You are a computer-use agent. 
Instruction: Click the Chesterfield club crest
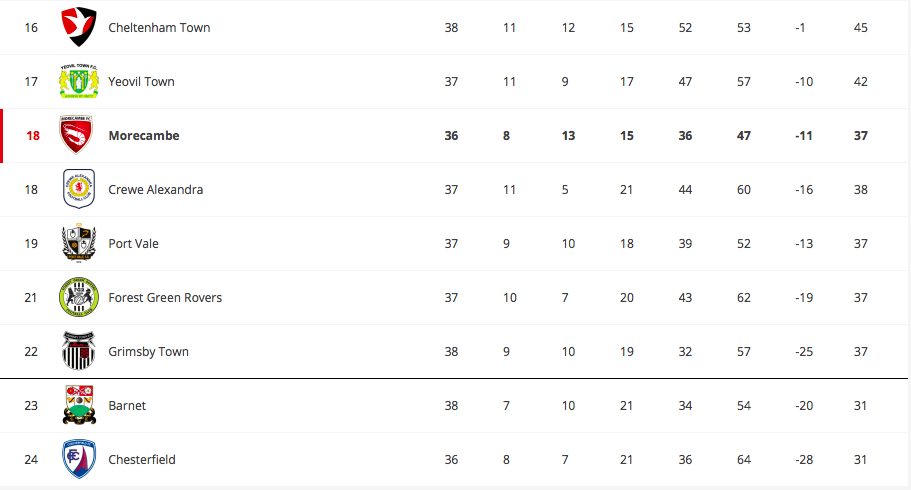78,459
